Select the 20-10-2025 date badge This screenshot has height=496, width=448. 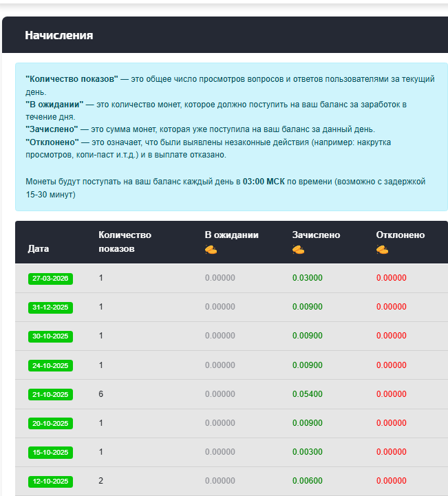(x=51, y=424)
